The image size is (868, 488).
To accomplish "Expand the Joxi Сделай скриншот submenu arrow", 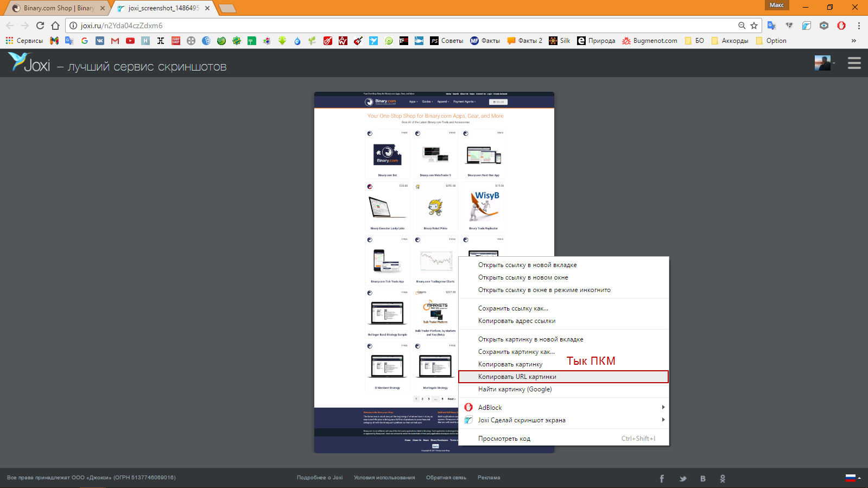I will 663,420.
